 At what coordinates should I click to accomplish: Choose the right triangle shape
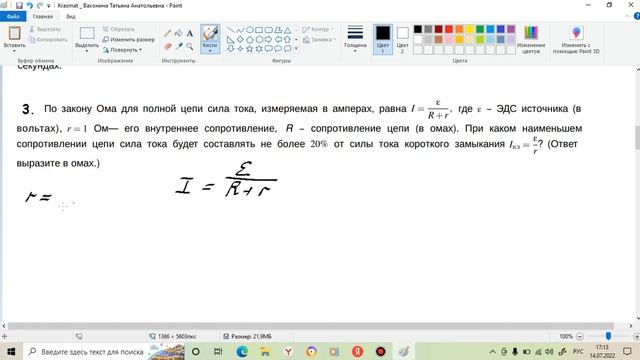(231, 40)
